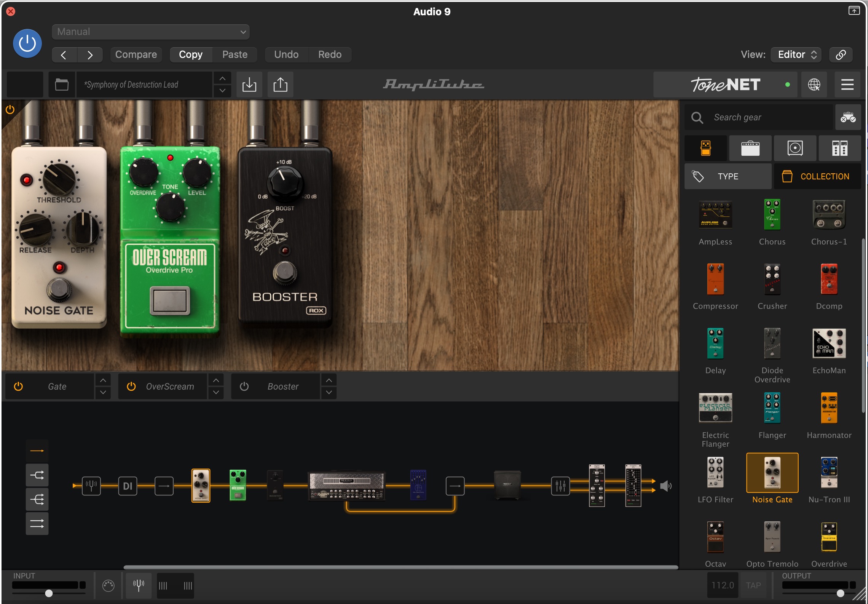
Task: Open the Editor view selector
Action: [796, 54]
